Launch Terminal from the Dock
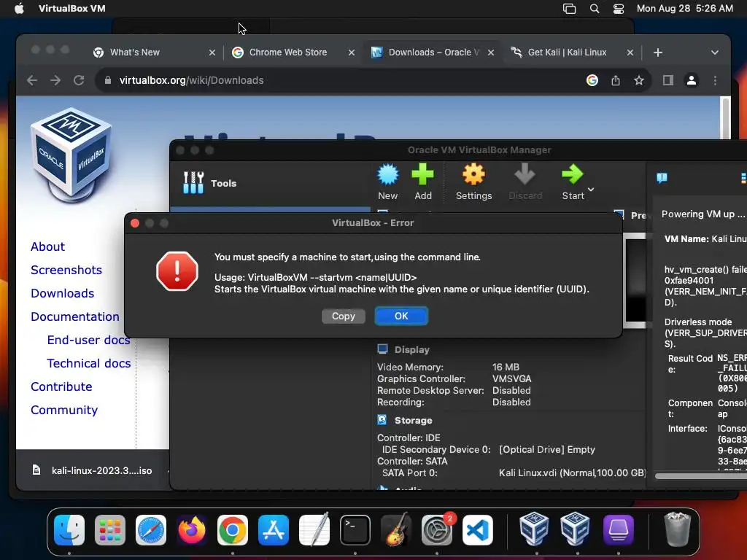 [355, 530]
